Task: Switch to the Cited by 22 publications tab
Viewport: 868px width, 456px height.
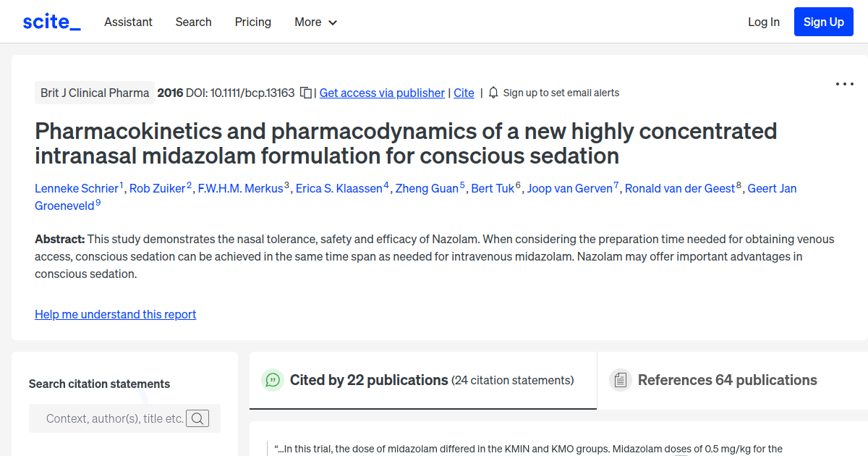Action: click(x=422, y=379)
